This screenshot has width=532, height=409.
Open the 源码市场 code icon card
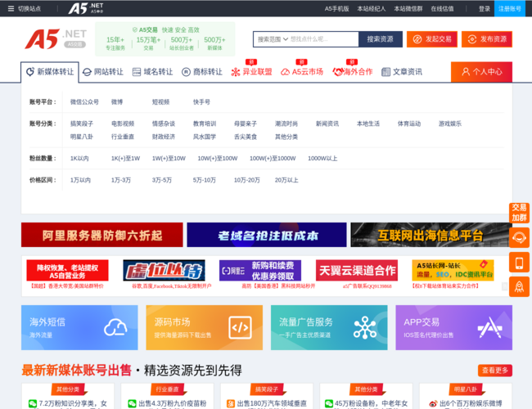(204, 327)
